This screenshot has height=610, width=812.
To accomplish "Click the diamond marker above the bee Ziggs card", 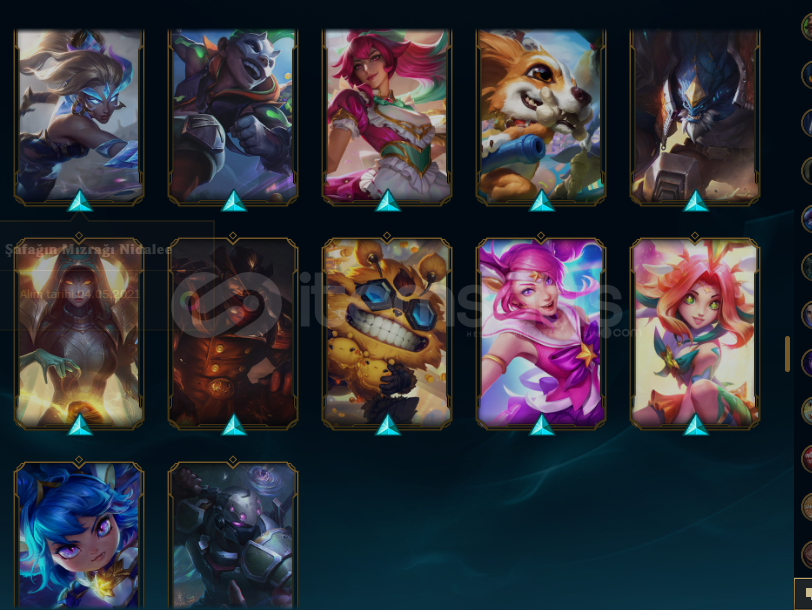I will [x=387, y=236].
